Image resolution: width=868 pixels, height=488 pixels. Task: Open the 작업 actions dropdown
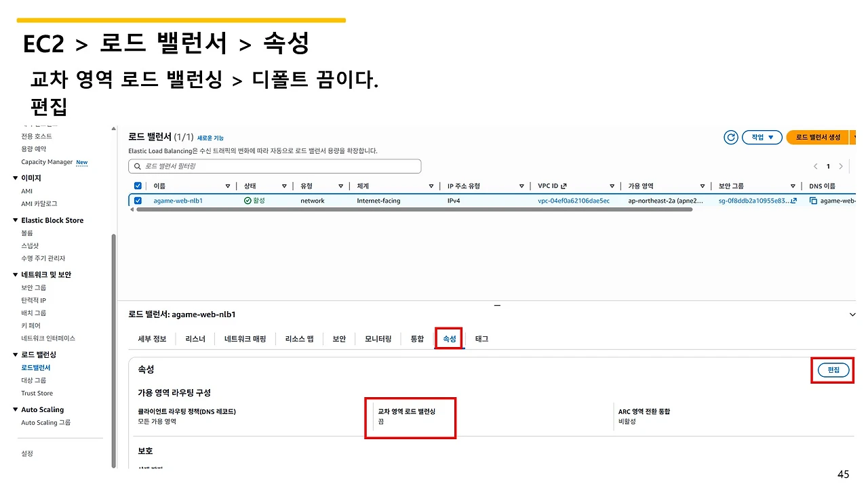pyautogui.click(x=762, y=137)
